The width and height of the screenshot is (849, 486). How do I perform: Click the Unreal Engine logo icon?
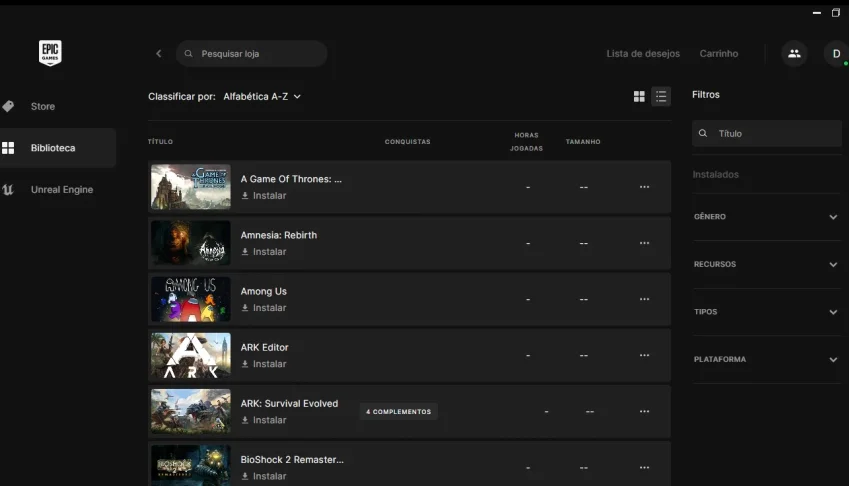8,189
